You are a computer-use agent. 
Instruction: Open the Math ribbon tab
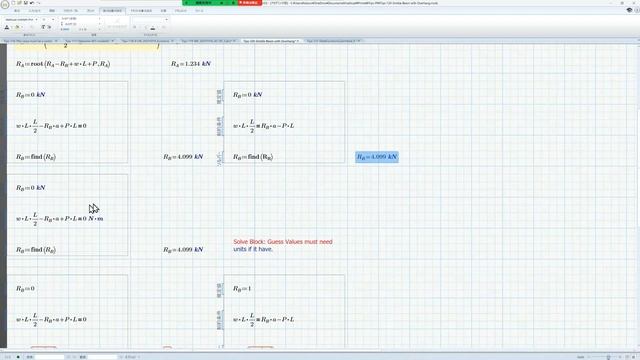17,11
